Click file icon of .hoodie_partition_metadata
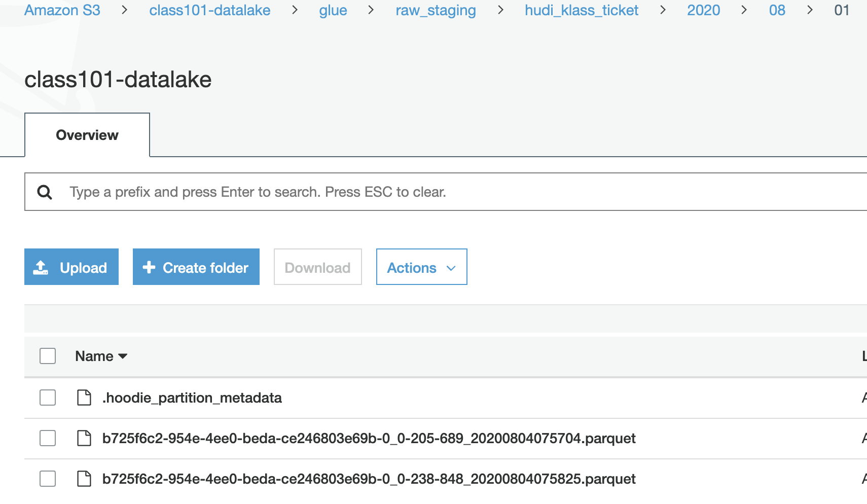Image resolution: width=867 pixels, height=504 pixels. [x=84, y=398]
